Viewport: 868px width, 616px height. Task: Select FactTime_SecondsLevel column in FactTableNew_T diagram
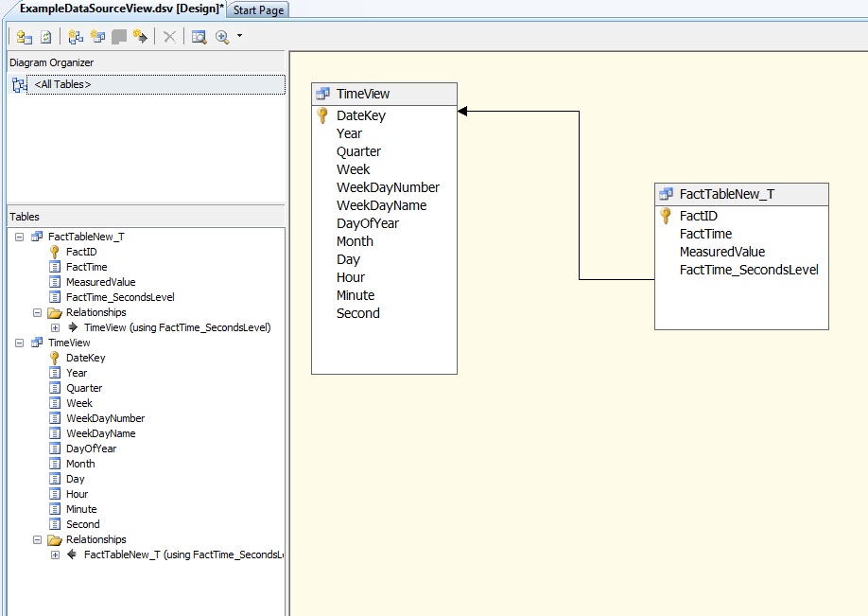tap(748, 270)
